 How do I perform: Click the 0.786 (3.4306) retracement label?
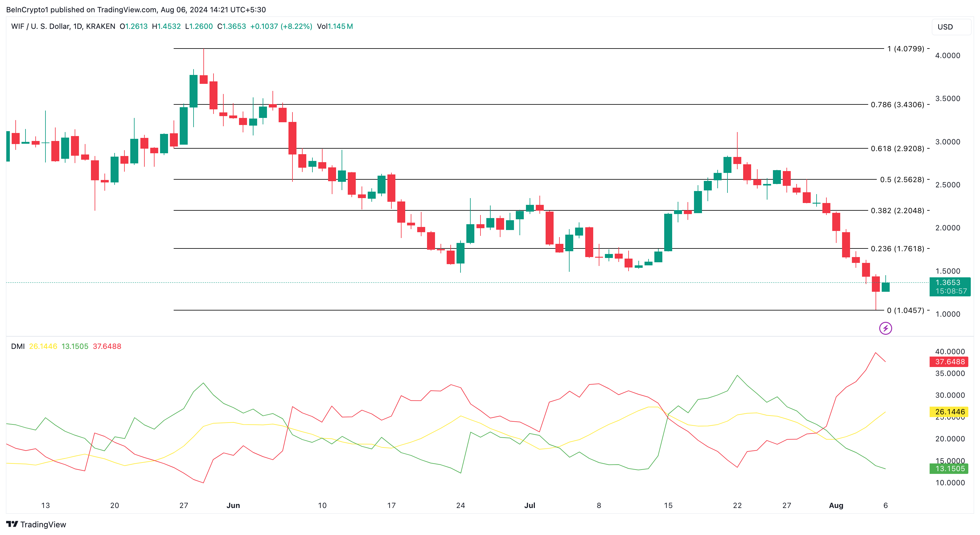click(x=897, y=104)
